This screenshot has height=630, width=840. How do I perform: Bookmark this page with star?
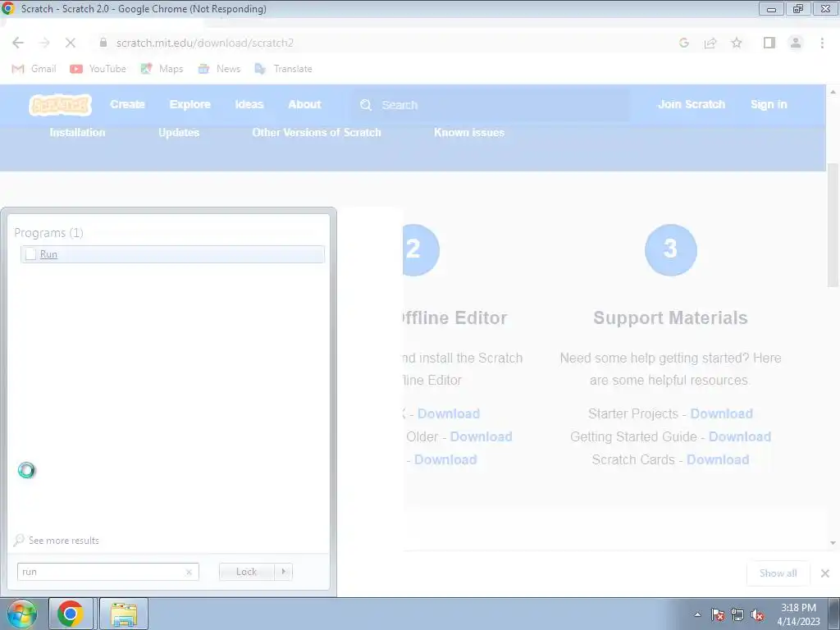[x=737, y=43]
